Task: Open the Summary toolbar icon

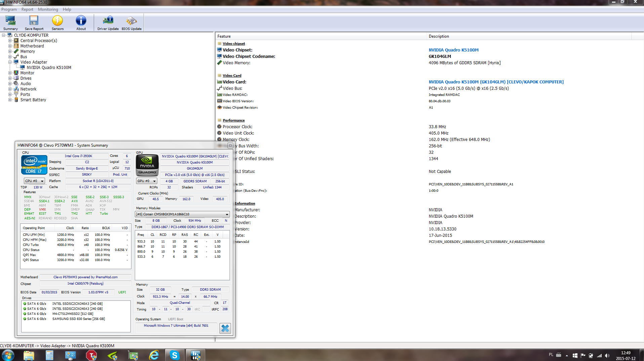Action: click(x=10, y=23)
